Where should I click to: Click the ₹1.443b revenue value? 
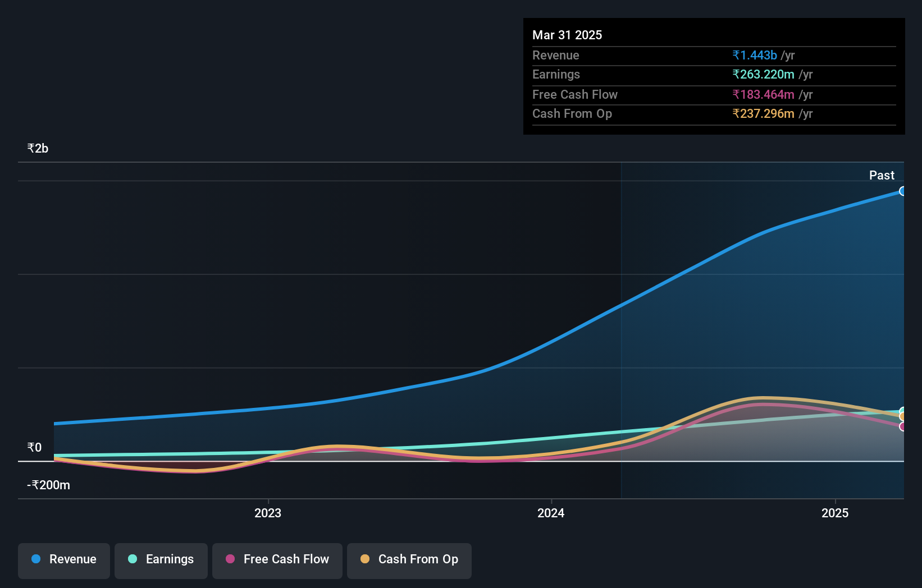pos(755,55)
